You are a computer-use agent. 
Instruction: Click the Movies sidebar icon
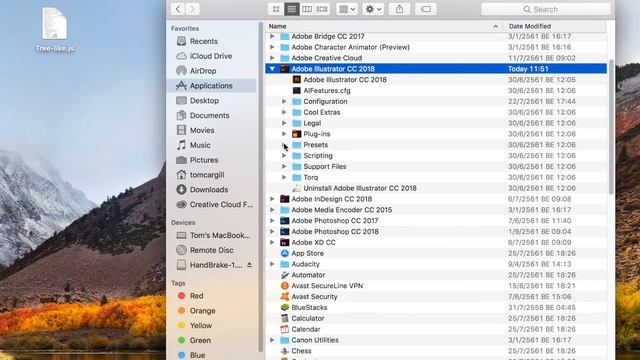pos(181,130)
